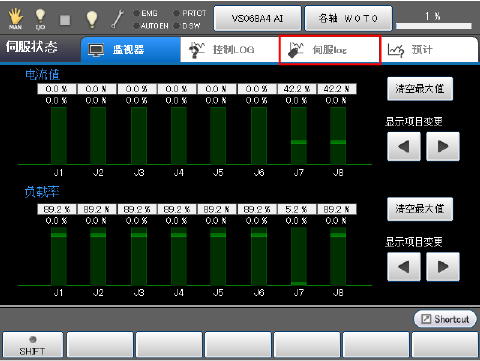480x361 pixels.
Task: Click the J1 load rate bar
Action: tap(59, 256)
